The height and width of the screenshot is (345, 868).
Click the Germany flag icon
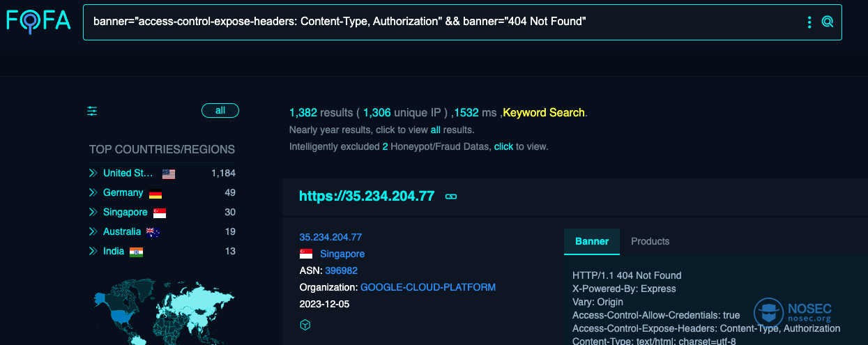coord(155,193)
